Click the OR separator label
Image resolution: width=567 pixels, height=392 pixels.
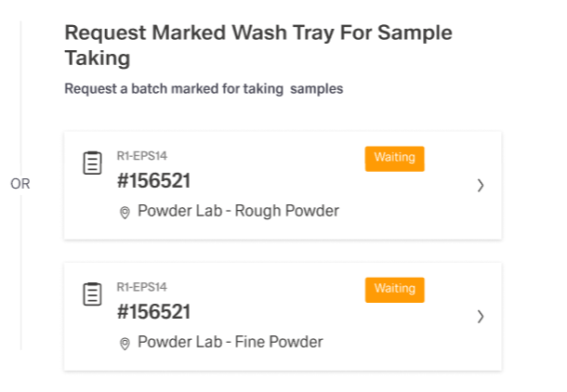[x=20, y=184]
